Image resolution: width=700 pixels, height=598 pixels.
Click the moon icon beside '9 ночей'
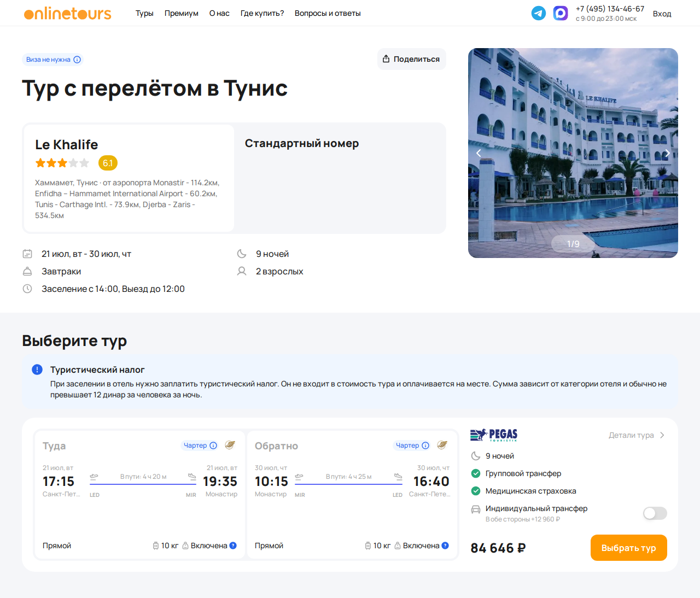(x=242, y=254)
